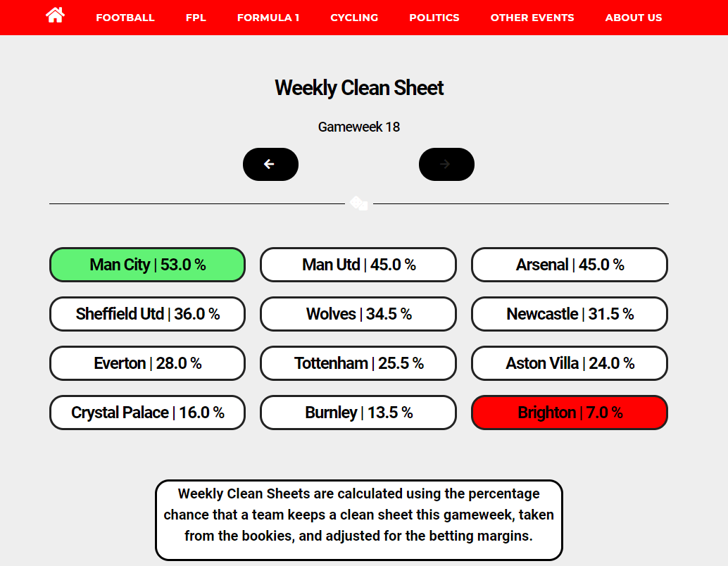Viewport: 728px width, 566px height.
Task: Click the Gameweek 18 label
Action: [x=359, y=127]
